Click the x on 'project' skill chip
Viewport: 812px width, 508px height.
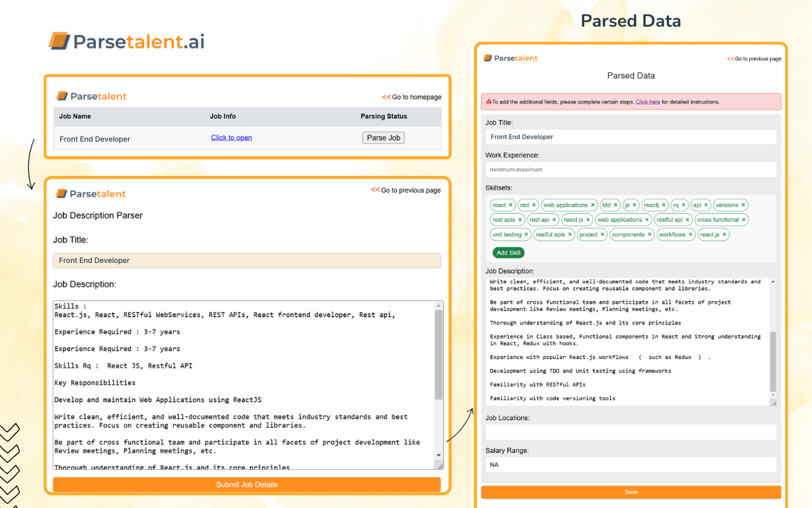603,234
